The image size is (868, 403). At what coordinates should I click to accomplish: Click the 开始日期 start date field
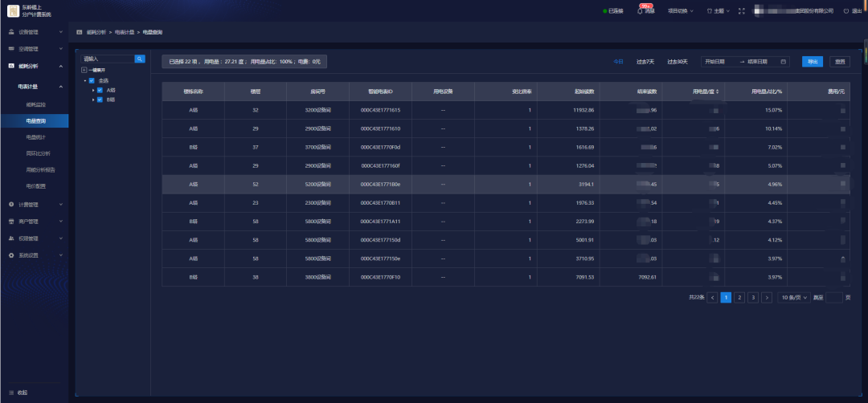click(716, 62)
